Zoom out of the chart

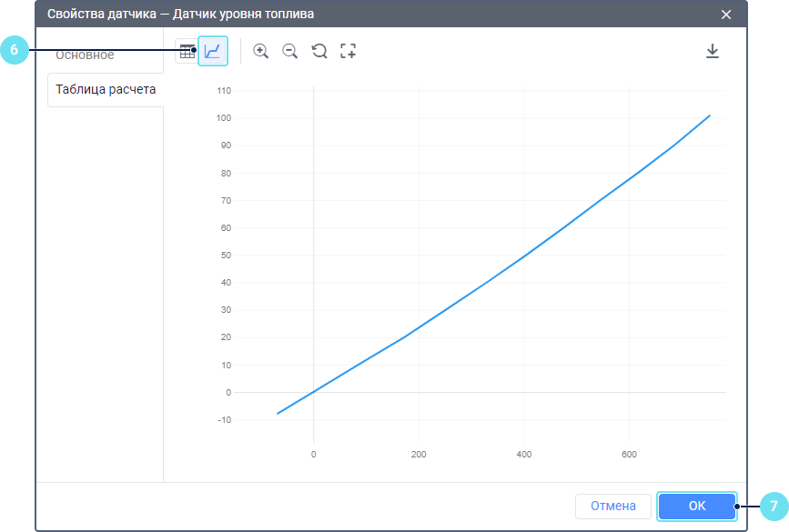click(x=290, y=52)
